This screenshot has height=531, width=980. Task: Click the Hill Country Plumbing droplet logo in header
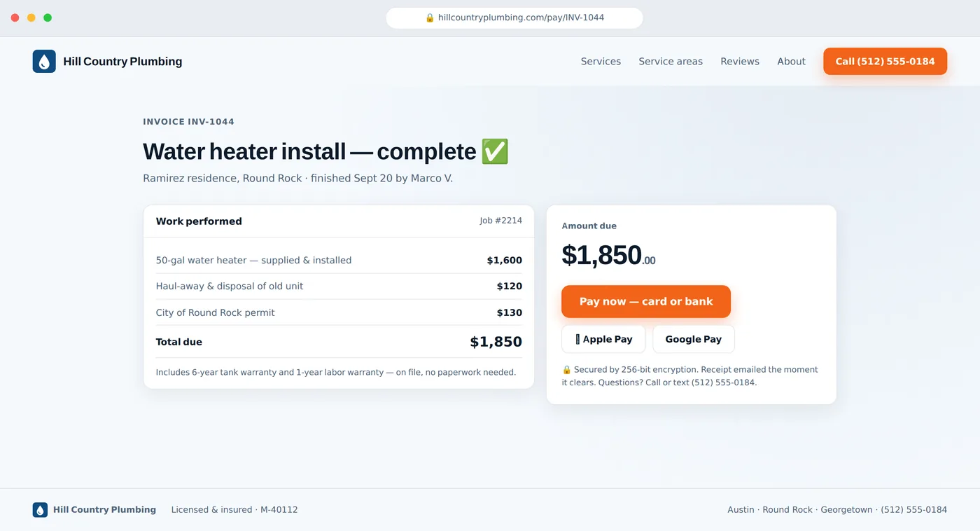[x=44, y=61]
